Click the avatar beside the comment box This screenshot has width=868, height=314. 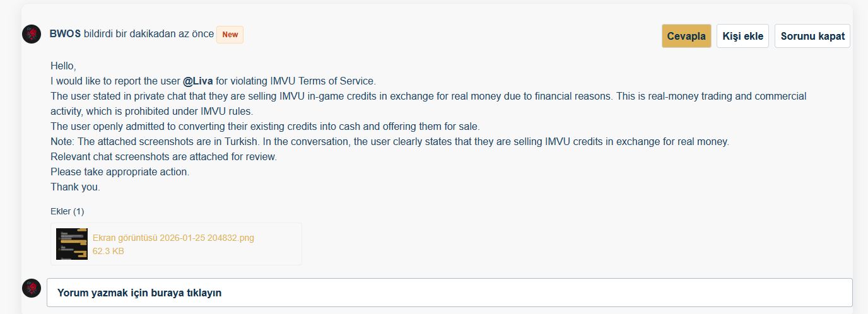(32, 288)
